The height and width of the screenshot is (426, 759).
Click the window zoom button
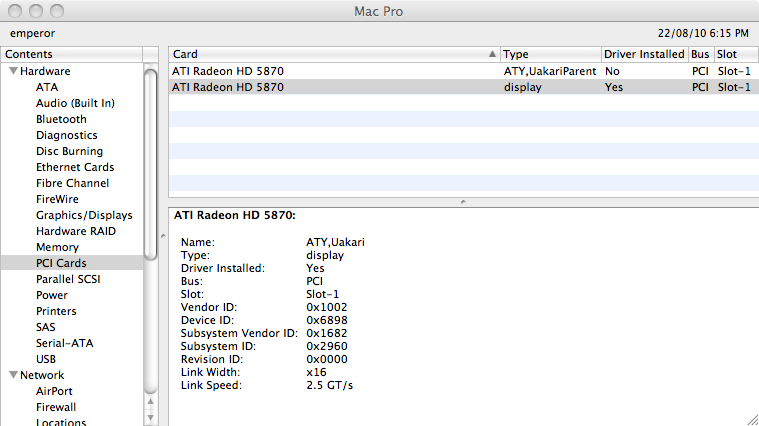coord(57,11)
